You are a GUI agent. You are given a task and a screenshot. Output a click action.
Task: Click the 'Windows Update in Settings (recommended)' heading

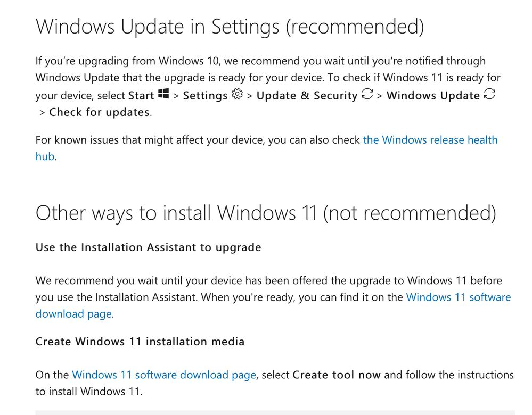pyautogui.click(x=230, y=26)
